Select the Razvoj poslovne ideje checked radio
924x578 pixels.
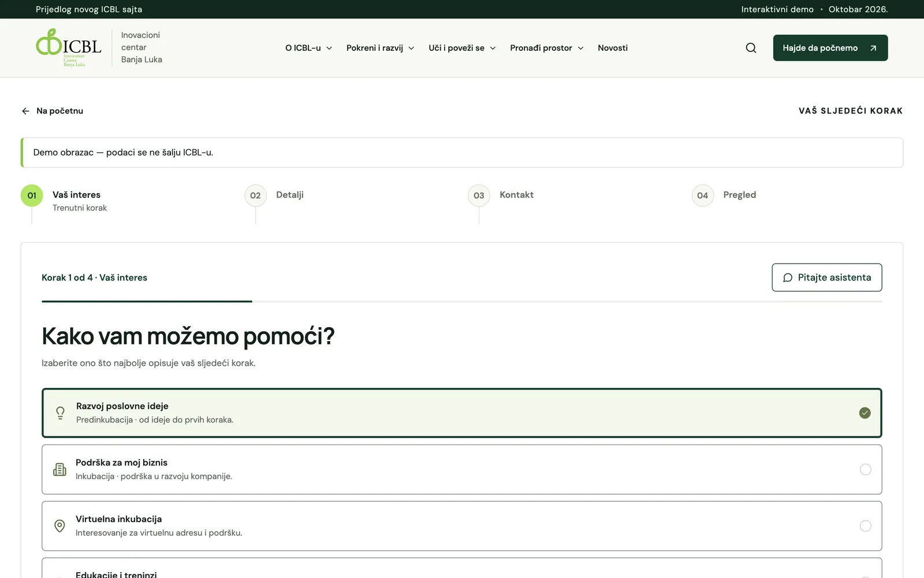(x=865, y=413)
